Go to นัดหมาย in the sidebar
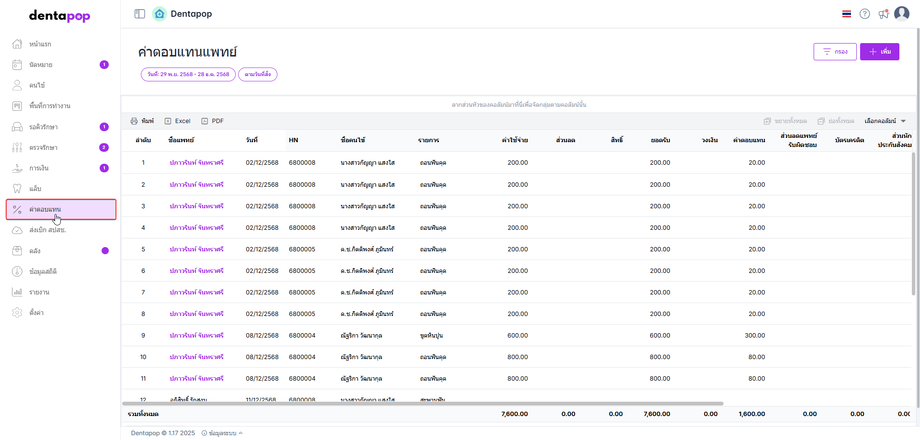Image resolution: width=920 pixels, height=440 pixels. [x=41, y=65]
